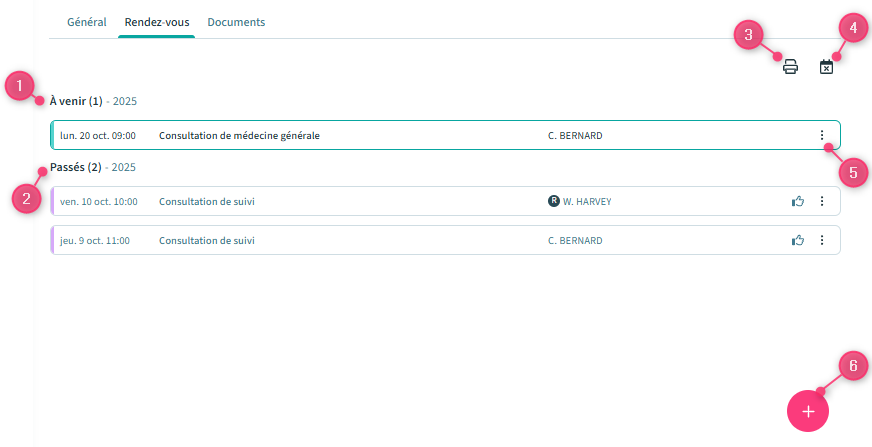Open the 10 oct. Consultation de suivi
Screen dimensions: 872x447
pos(207,201)
